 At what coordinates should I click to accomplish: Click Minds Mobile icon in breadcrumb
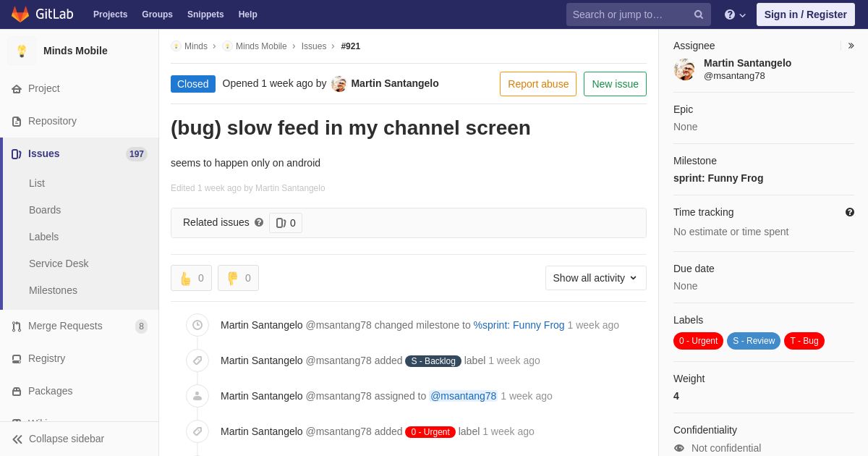click(227, 46)
